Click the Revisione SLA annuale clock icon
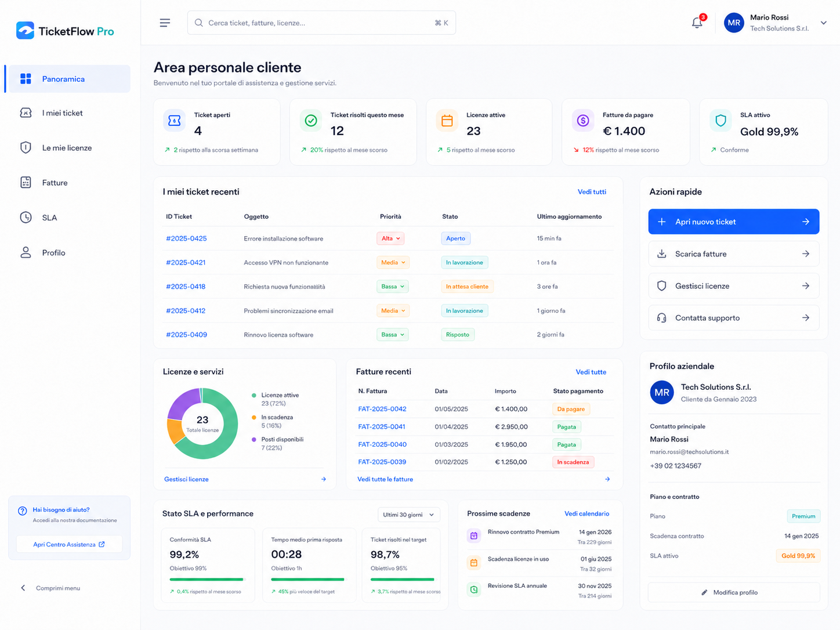The width and height of the screenshot is (840, 630). [474, 589]
